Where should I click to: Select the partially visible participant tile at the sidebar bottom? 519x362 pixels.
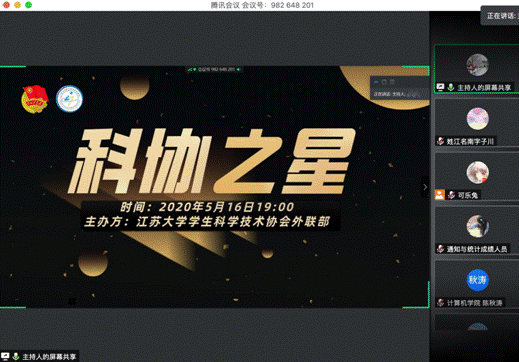(x=477, y=323)
